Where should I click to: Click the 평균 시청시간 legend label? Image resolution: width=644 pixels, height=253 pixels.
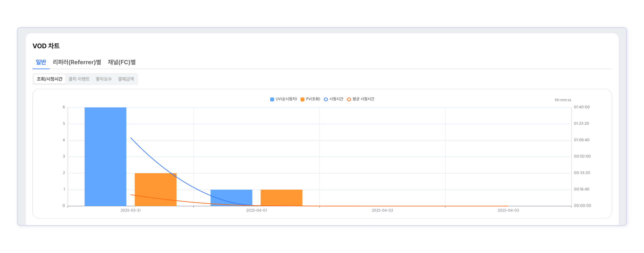point(363,99)
